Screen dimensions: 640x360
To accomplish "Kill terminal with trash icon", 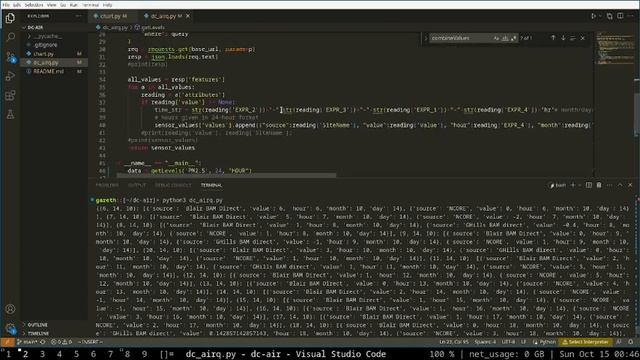I will 599,185.
